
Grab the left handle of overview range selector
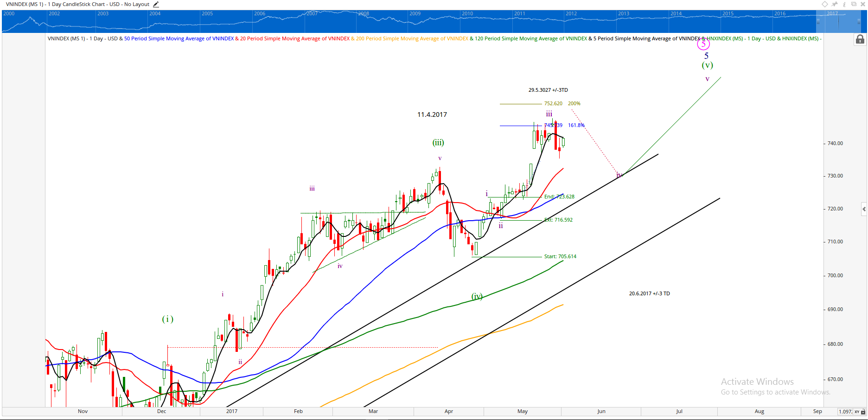pyautogui.click(x=818, y=21)
